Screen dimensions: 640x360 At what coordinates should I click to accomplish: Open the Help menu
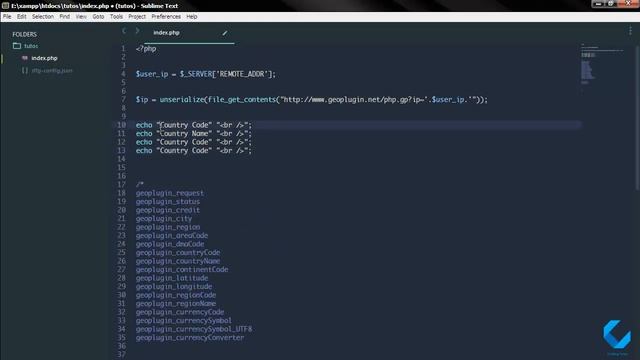[x=192, y=17]
